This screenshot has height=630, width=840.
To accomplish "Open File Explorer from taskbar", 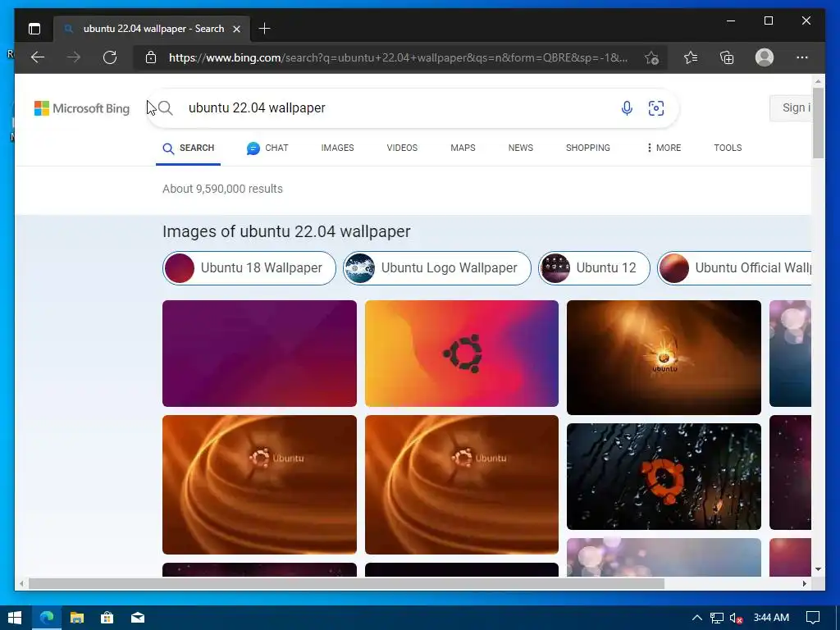I will coord(77,618).
